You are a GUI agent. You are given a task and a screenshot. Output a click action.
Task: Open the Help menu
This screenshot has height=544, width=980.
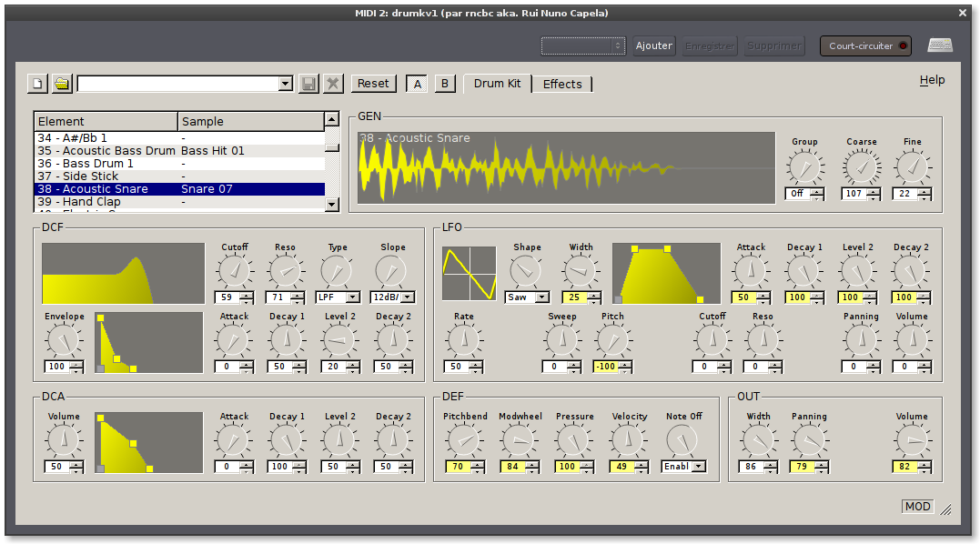point(932,80)
